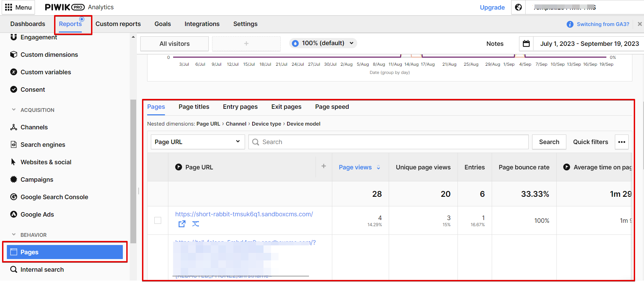The width and height of the screenshot is (644, 283).
Task: Open the calendar date picker icon
Action: (526, 43)
